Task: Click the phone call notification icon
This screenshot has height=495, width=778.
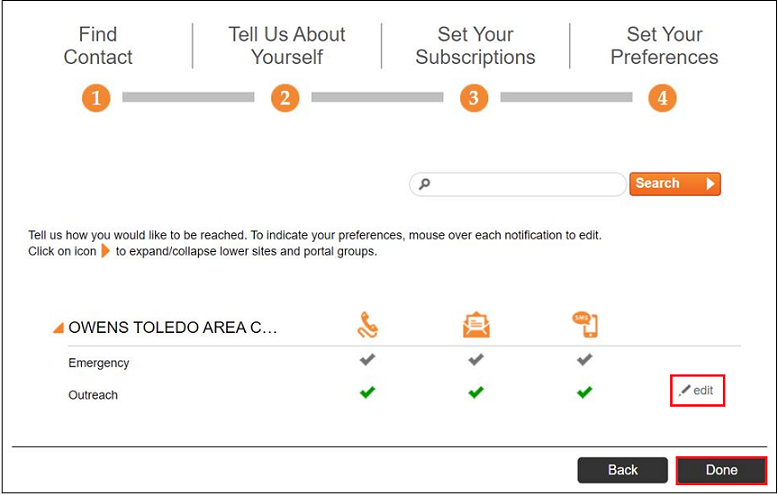Action: click(x=368, y=326)
